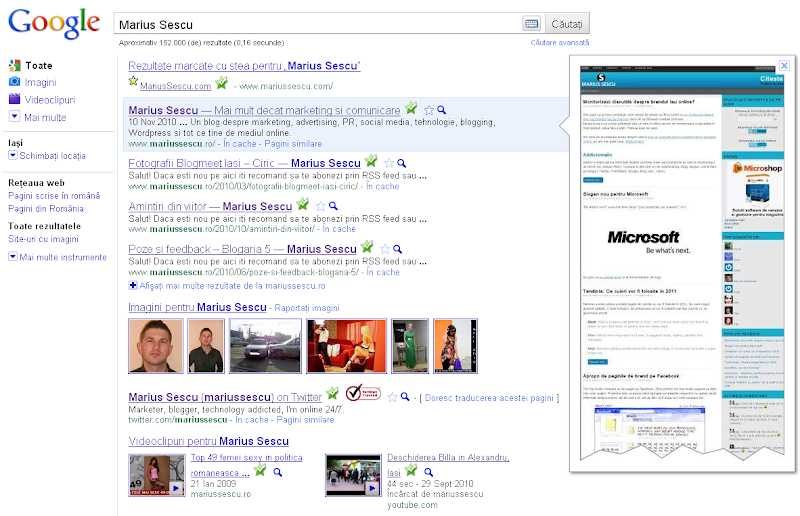Click preview magnifier on Top 49 femei video

[278, 472]
